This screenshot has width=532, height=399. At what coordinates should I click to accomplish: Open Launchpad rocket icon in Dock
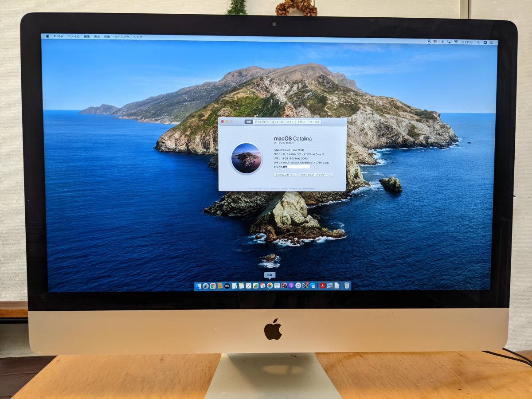point(205,286)
